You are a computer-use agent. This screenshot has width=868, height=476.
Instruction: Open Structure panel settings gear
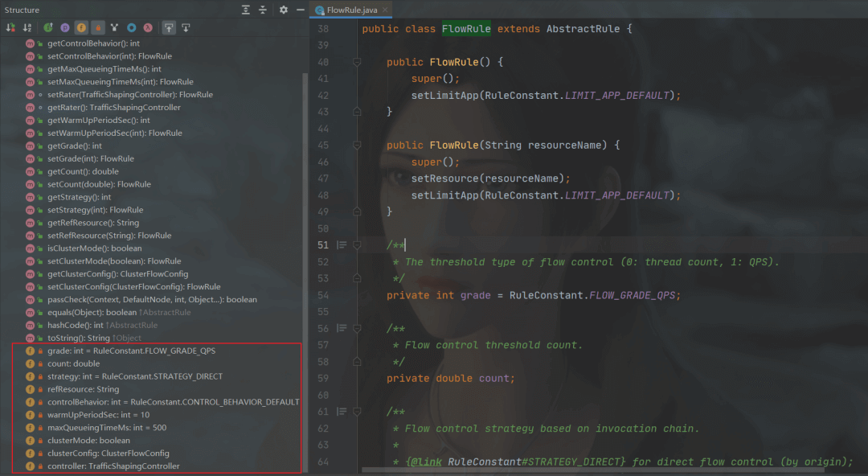[x=284, y=10]
